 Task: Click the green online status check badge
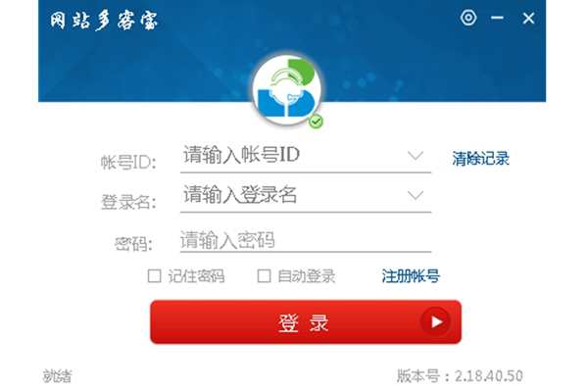[316, 122]
